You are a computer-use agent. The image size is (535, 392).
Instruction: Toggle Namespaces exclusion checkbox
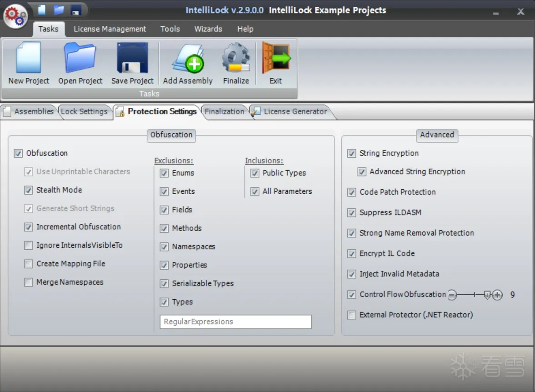click(164, 247)
